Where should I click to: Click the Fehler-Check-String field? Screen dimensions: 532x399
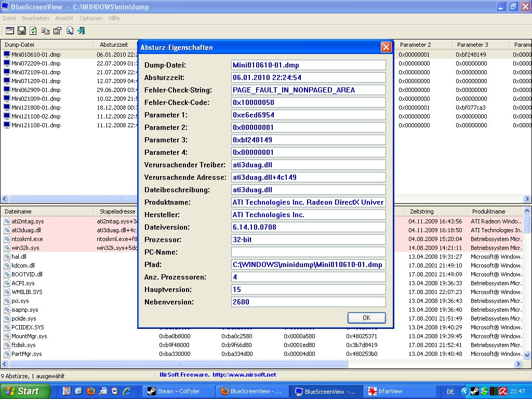tap(309, 90)
